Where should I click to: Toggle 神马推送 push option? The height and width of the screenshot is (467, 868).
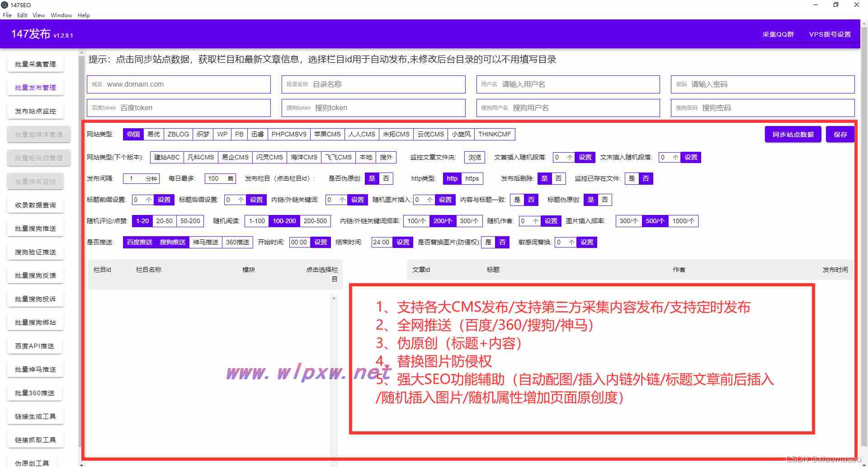206,242
